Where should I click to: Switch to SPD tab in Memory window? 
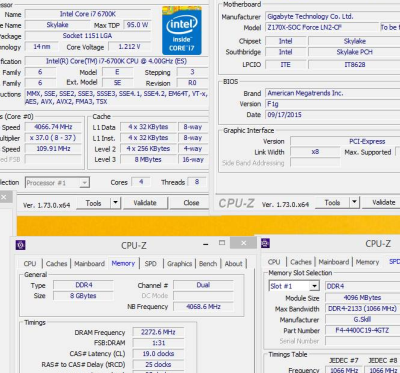click(150, 264)
